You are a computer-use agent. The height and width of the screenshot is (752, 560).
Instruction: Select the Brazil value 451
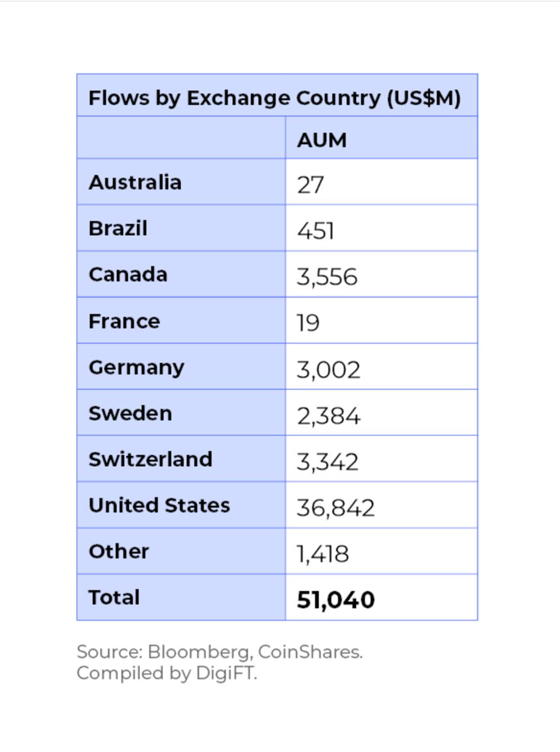click(x=316, y=231)
